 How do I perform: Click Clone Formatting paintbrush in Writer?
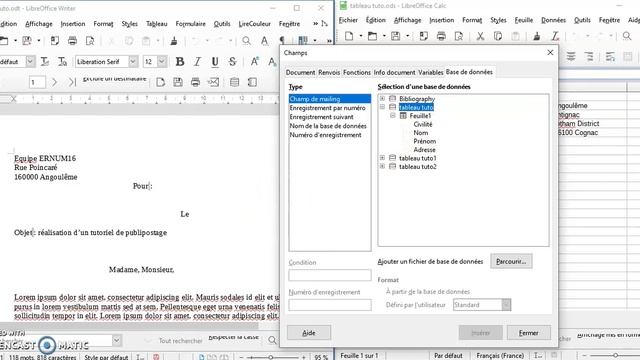[x=174, y=40]
